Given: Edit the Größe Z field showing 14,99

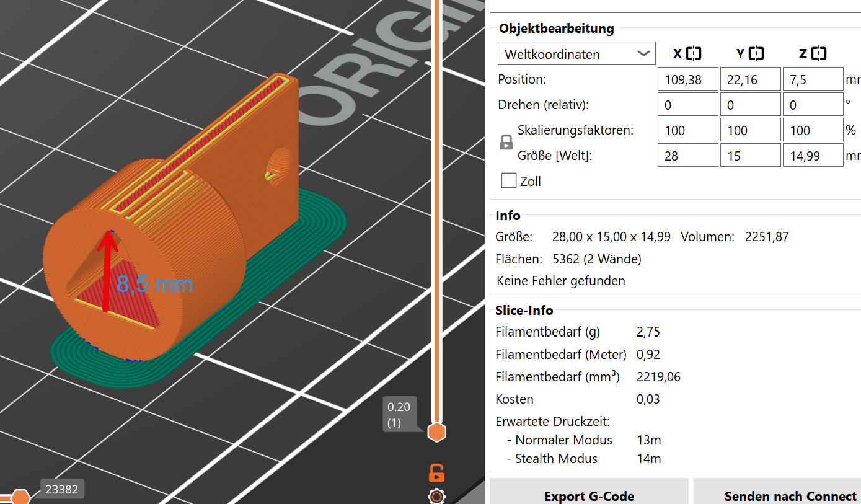Looking at the screenshot, I should point(813,156).
